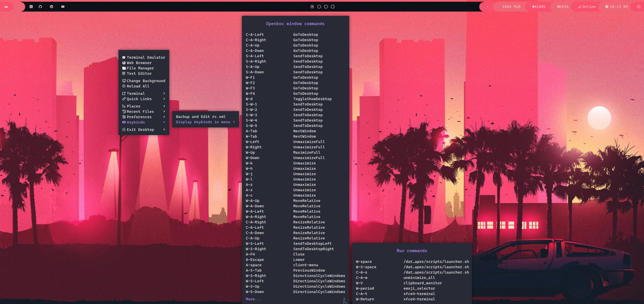Click the W-Tab NextWindow row
The image size is (644, 304).
(x=295, y=136)
